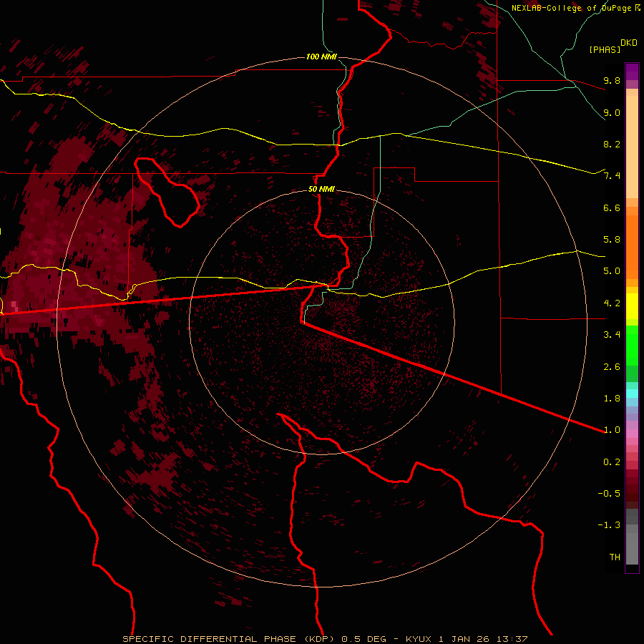Click the 5.0 value on the color scale
The image size is (644, 644).
click(x=612, y=271)
